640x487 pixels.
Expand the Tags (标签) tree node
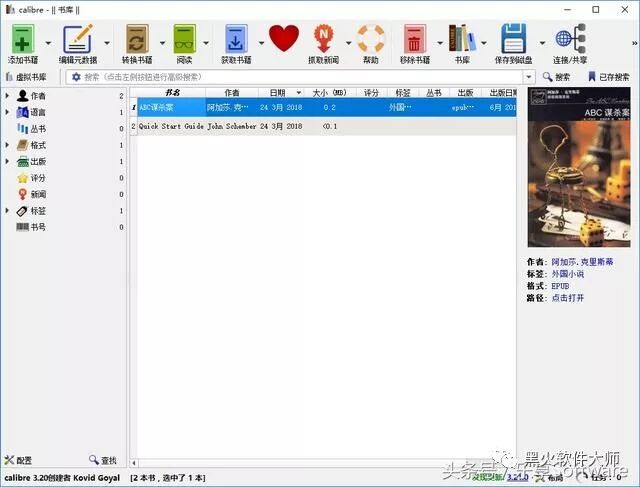point(7,211)
